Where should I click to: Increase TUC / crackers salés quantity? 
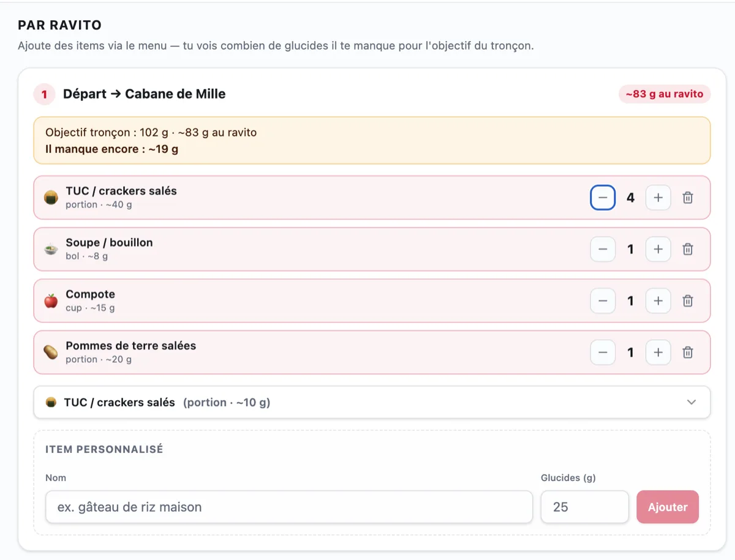[x=658, y=198]
